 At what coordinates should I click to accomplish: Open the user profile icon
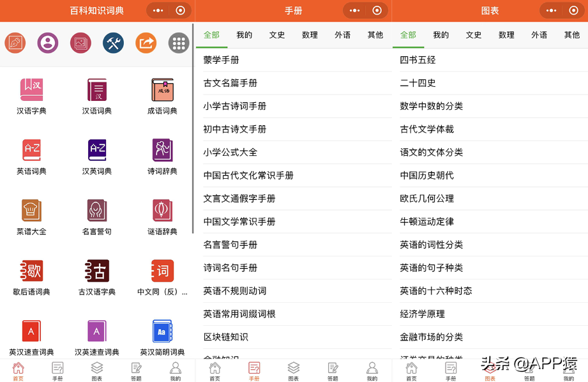pyautogui.click(x=47, y=43)
